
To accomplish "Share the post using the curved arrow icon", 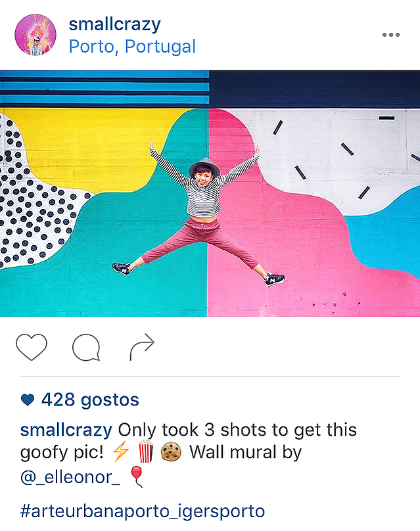I will tap(142, 347).
